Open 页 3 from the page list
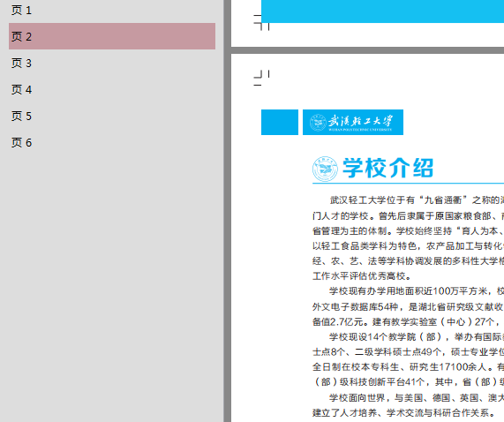Screen dimensions: 504x422 click(112, 63)
